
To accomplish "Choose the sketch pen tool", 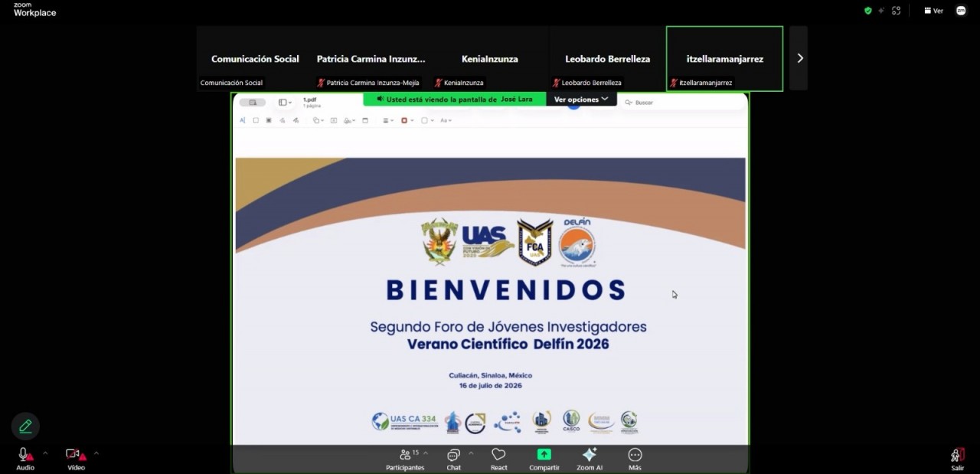I will click(x=282, y=120).
